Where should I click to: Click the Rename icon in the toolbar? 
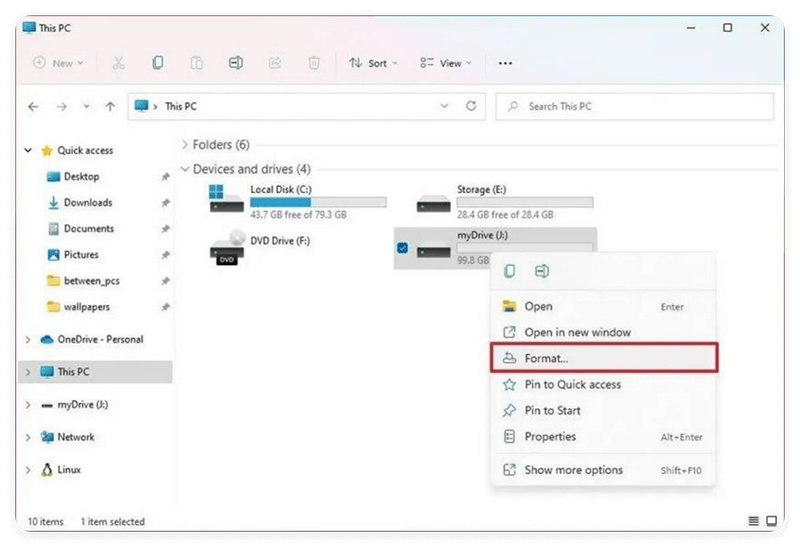tap(235, 63)
